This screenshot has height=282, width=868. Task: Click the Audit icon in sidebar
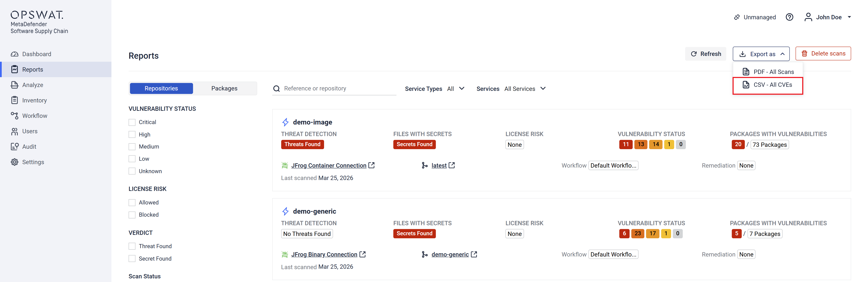coord(15,147)
